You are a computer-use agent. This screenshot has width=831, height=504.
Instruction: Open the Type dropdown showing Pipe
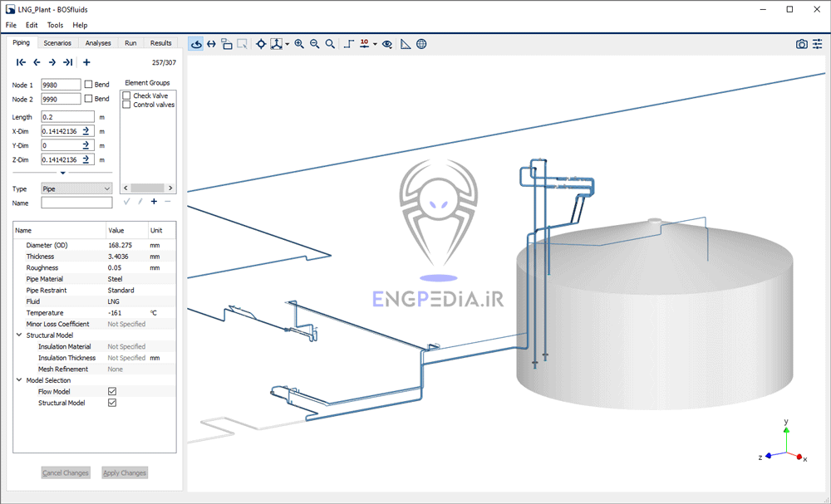click(76, 188)
